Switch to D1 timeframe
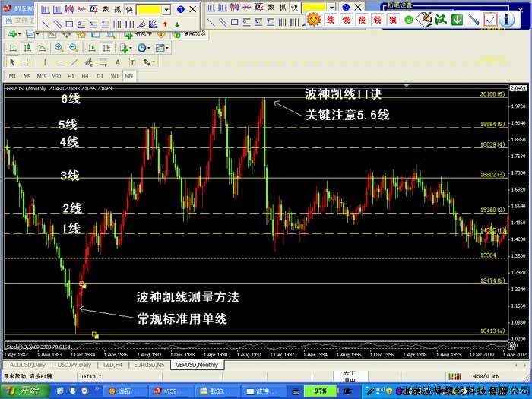The image size is (532, 399). tap(100, 76)
